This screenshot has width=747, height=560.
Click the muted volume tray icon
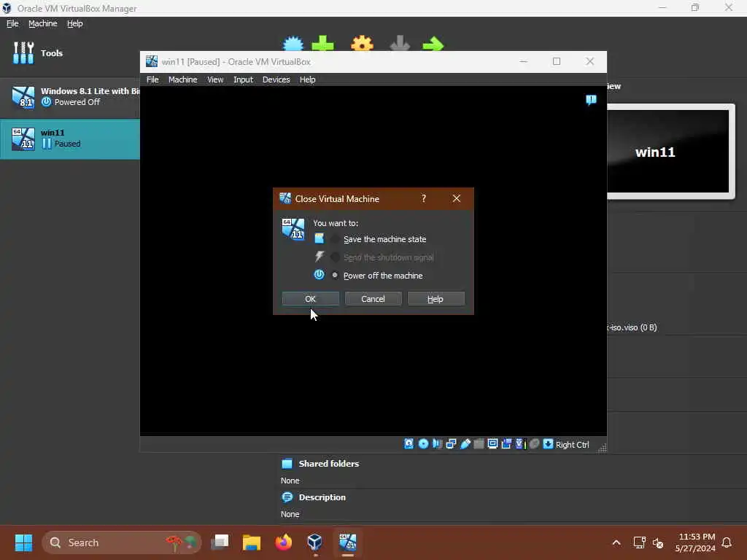[x=658, y=542]
